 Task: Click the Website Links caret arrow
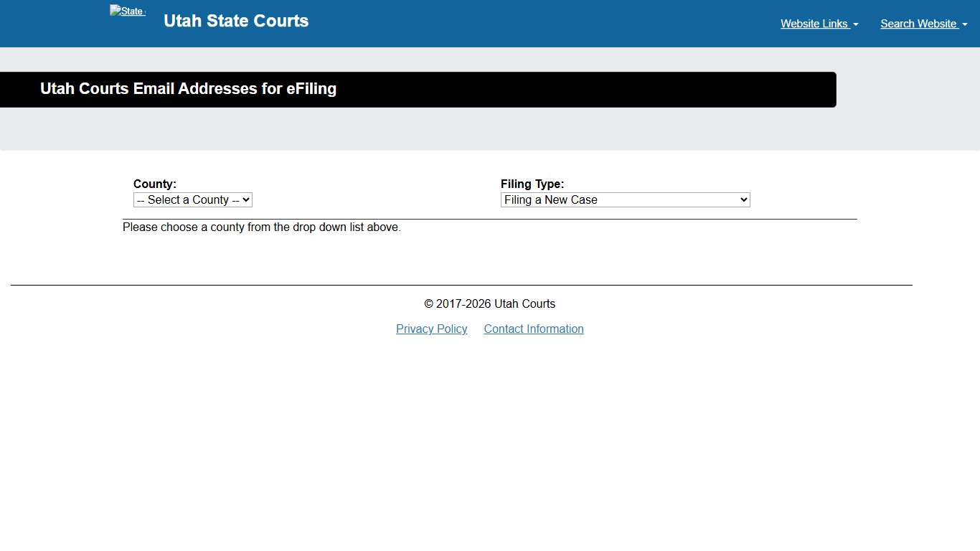click(x=855, y=24)
